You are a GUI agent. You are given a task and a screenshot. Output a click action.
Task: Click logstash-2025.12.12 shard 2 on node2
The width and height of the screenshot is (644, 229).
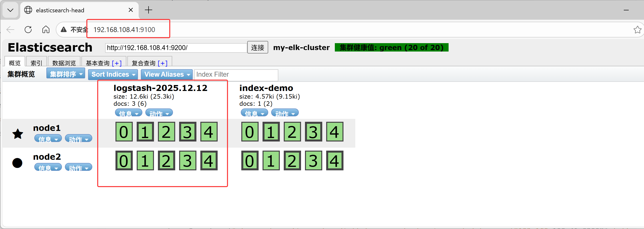167,160
